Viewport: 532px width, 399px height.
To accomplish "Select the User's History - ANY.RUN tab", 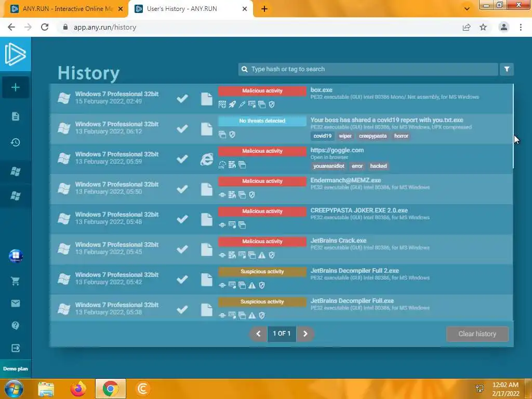I will point(190,9).
